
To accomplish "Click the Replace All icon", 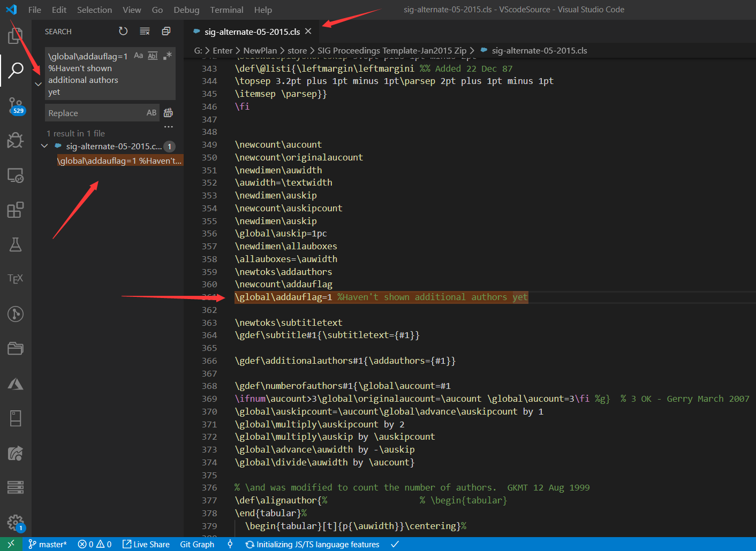I will (x=168, y=113).
